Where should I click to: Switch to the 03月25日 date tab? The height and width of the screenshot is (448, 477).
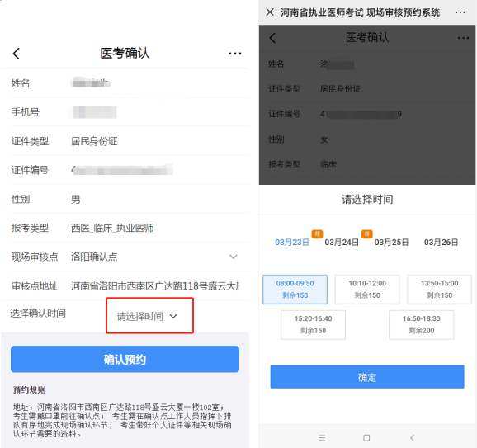(391, 242)
